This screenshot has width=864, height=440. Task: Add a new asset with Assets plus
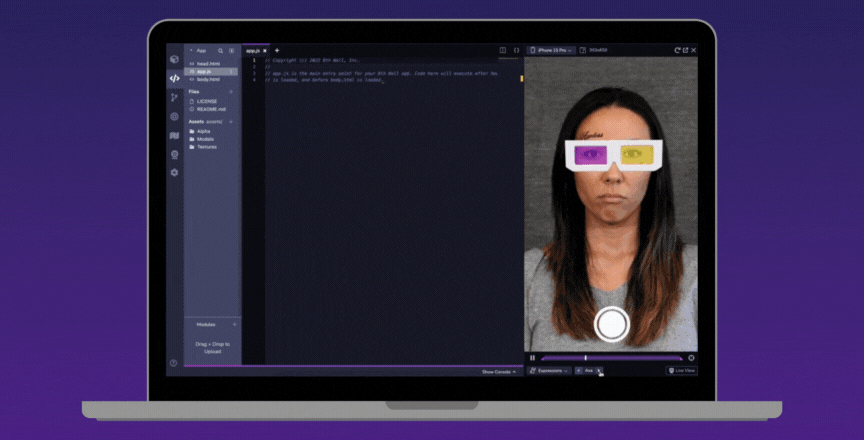[231, 121]
